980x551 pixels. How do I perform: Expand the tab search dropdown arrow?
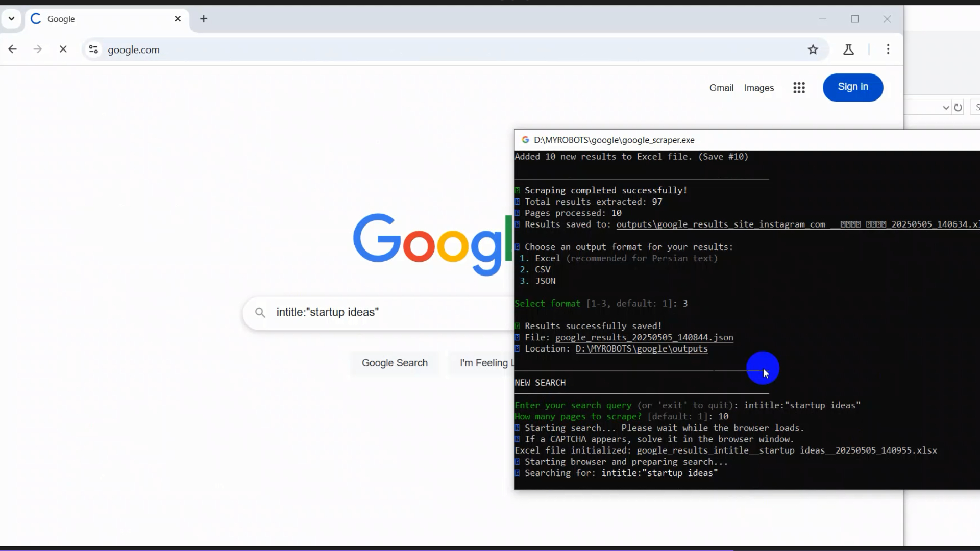pos(11,19)
